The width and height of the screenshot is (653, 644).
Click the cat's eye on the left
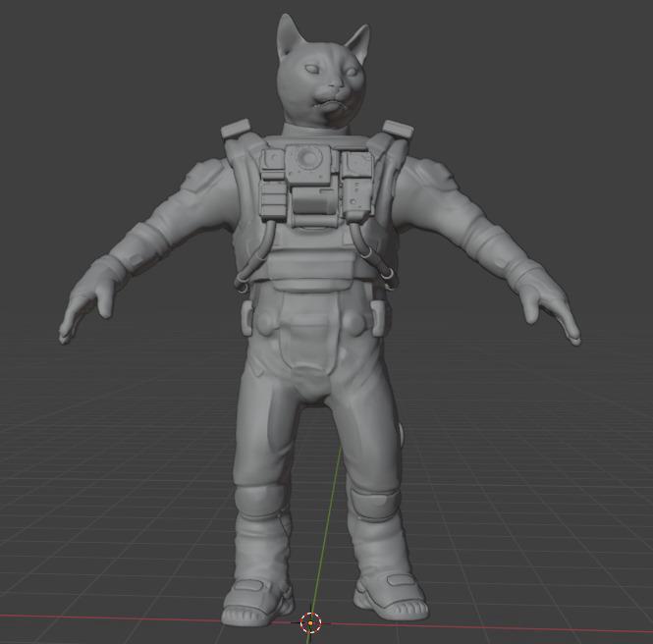coord(310,70)
